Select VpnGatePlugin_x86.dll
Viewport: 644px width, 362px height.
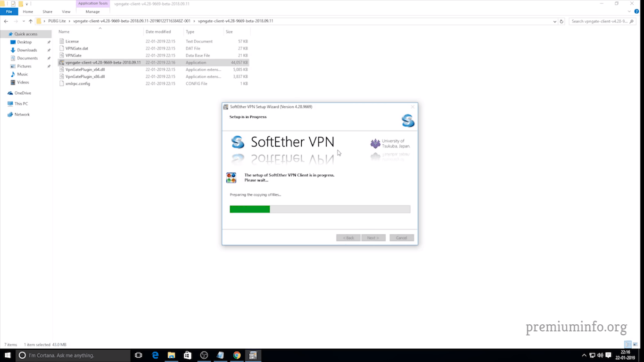(x=153, y=76)
